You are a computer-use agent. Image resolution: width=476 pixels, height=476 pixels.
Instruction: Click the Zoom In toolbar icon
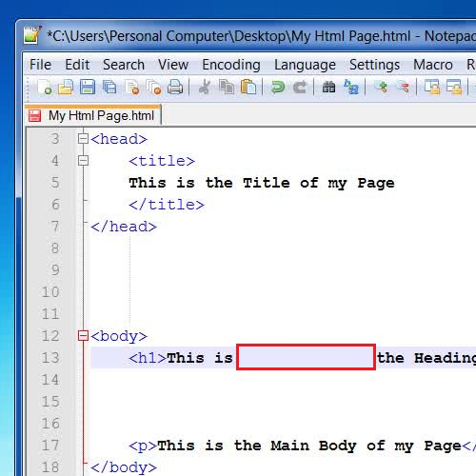click(381, 87)
